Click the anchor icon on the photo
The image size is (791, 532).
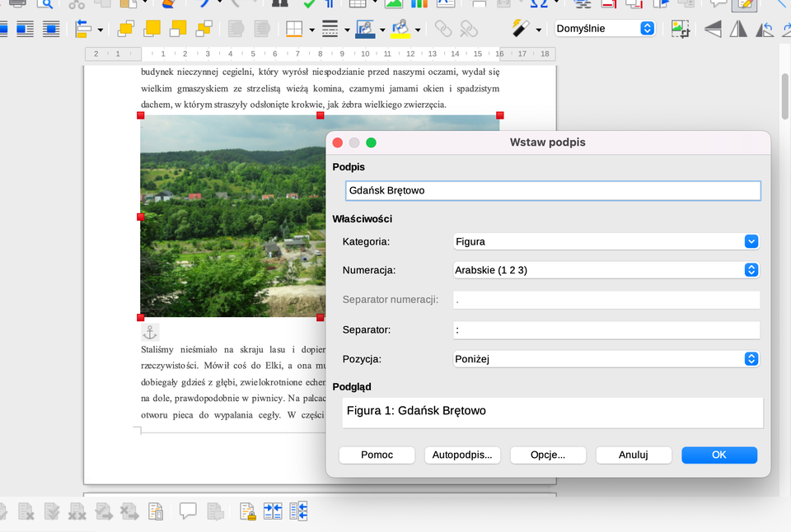point(149,332)
